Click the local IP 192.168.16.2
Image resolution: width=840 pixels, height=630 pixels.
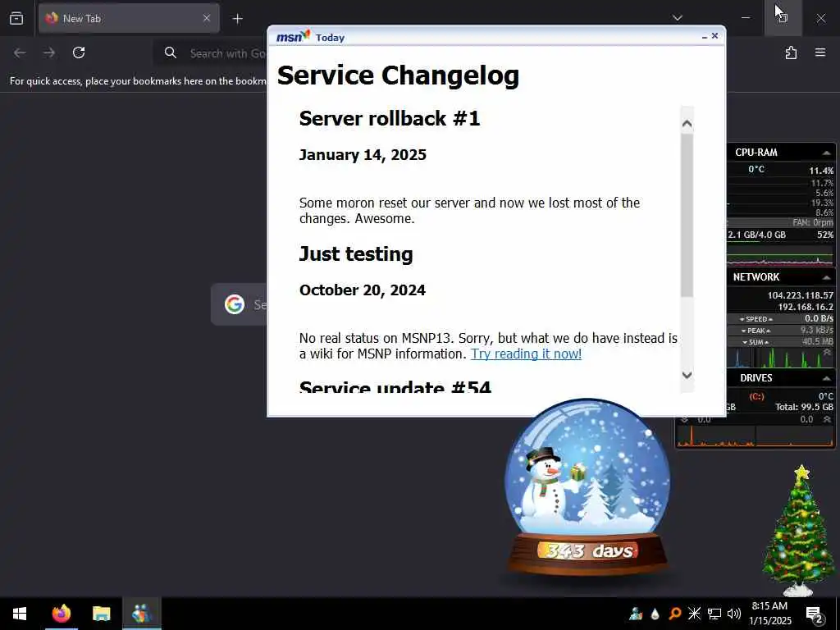click(806, 307)
